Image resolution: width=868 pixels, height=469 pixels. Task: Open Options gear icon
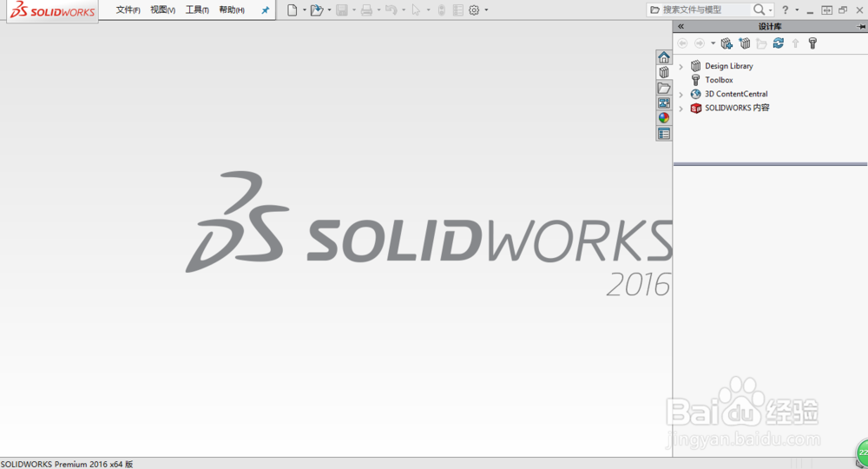pos(475,10)
